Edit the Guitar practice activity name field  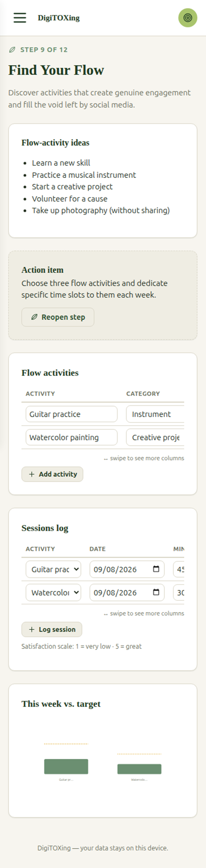[71, 414]
